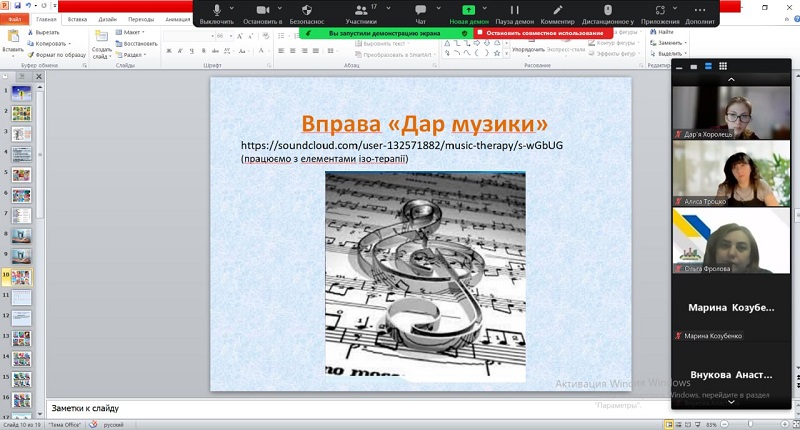Toggle text shadow formatting
Image resolution: width=800 pixels, height=430 pixels.
point(204,51)
